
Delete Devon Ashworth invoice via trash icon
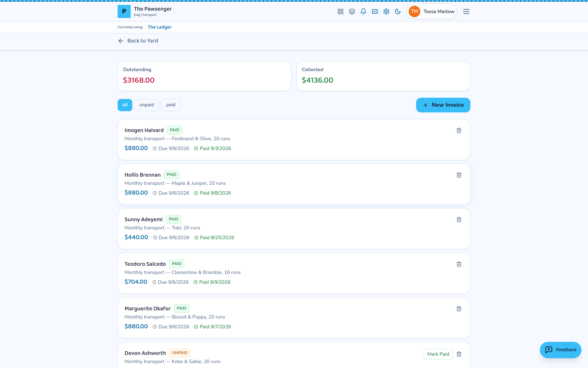pos(459,354)
